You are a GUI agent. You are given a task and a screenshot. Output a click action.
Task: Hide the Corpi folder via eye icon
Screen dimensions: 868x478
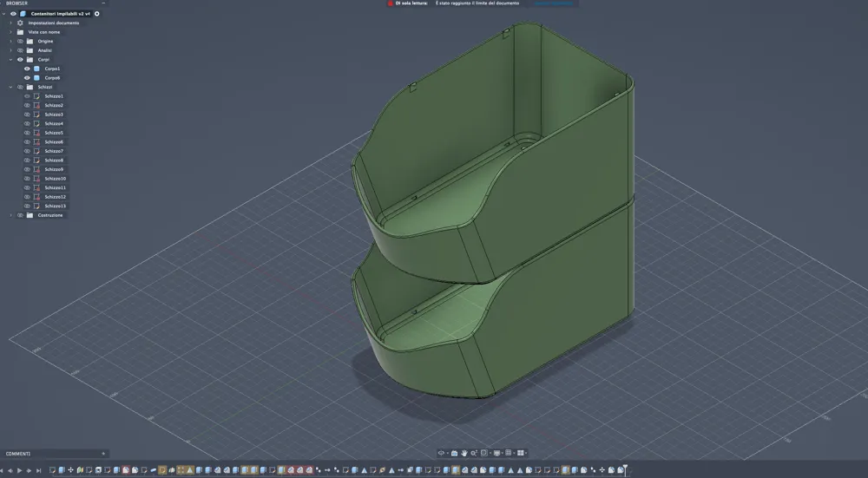coord(21,60)
